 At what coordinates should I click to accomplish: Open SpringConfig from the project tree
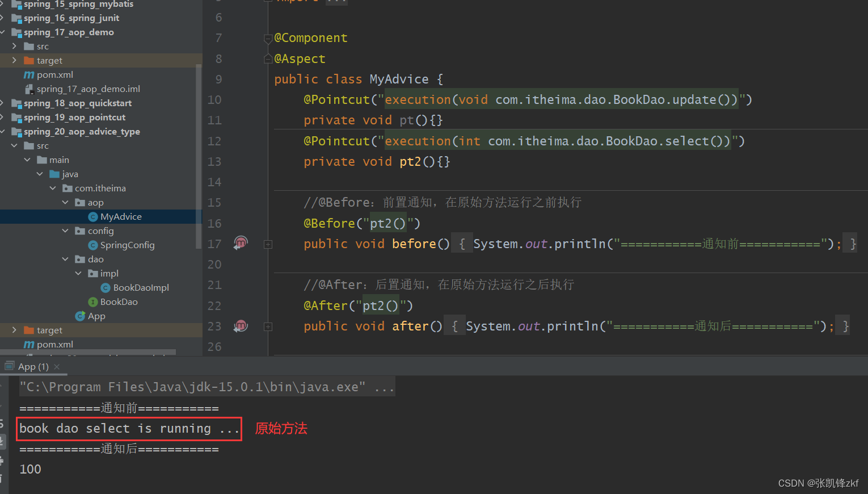127,245
